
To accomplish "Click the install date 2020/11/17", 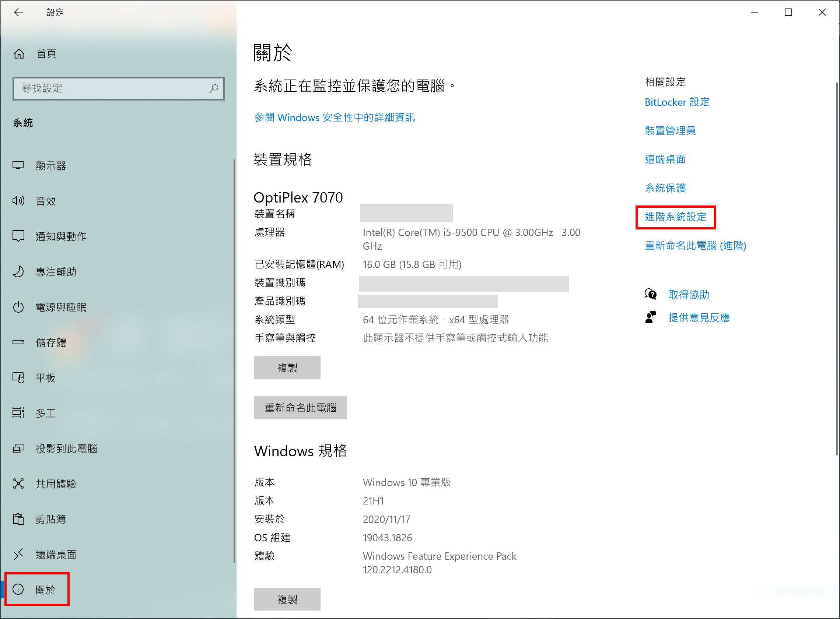I will click(x=386, y=519).
